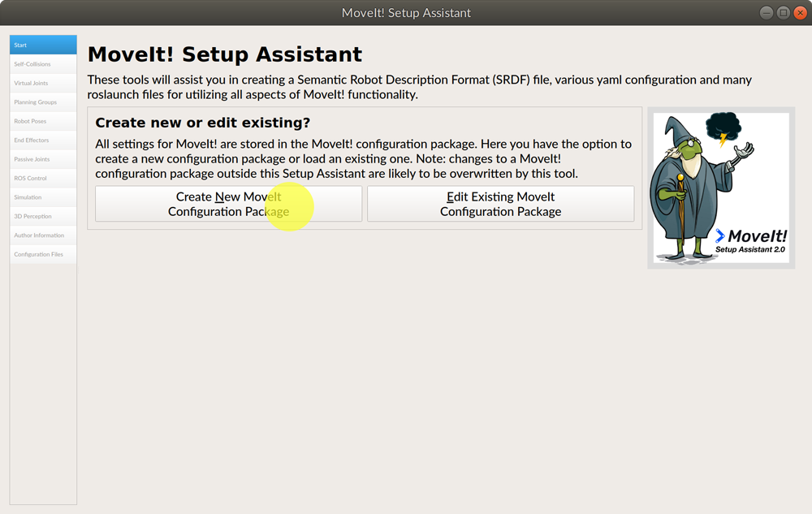Open the Self-Collisions sidebar item
Viewport: 812px width, 514px height.
43,64
